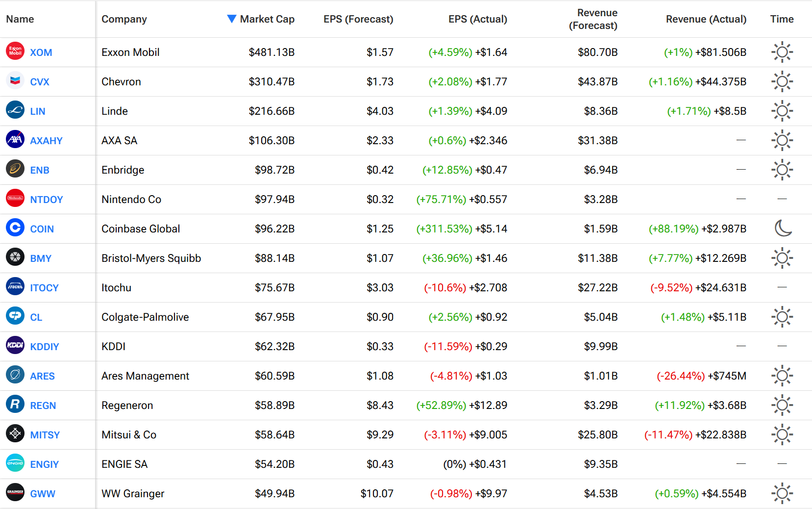The width and height of the screenshot is (812, 509).
Task: Click the sun time icon for Ares Management
Action: [x=782, y=376]
